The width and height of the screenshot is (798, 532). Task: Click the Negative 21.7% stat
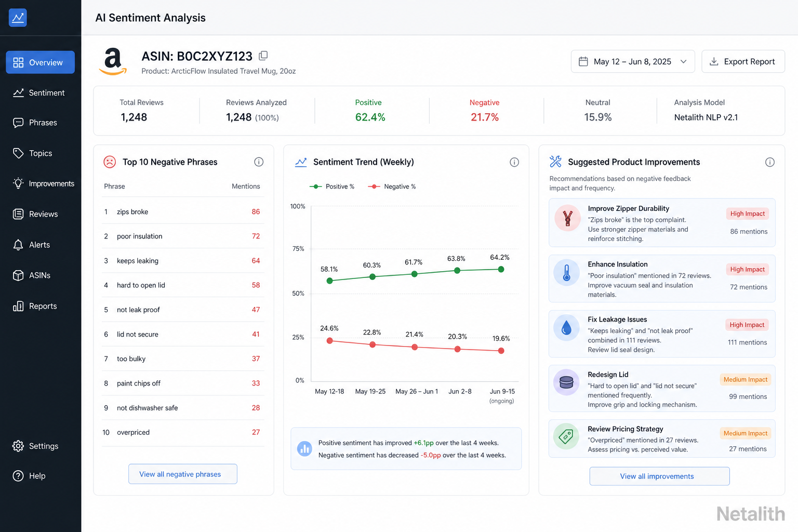pos(484,111)
